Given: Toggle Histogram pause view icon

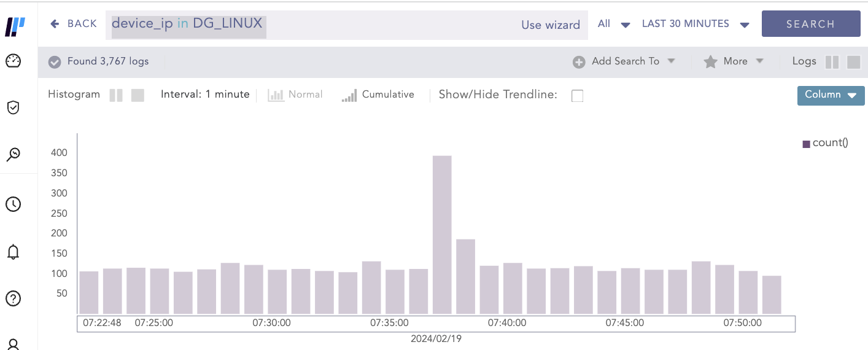Looking at the screenshot, I should point(116,95).
